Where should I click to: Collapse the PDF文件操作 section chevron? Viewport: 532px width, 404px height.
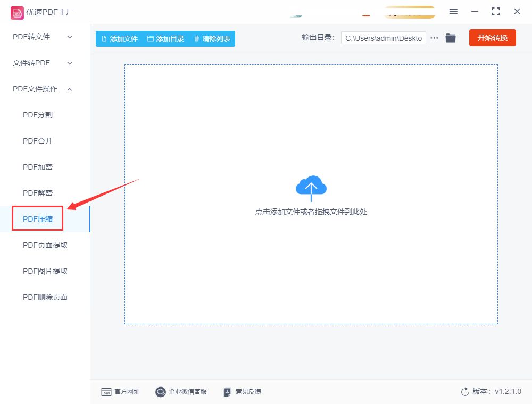[x=70, y=89]
